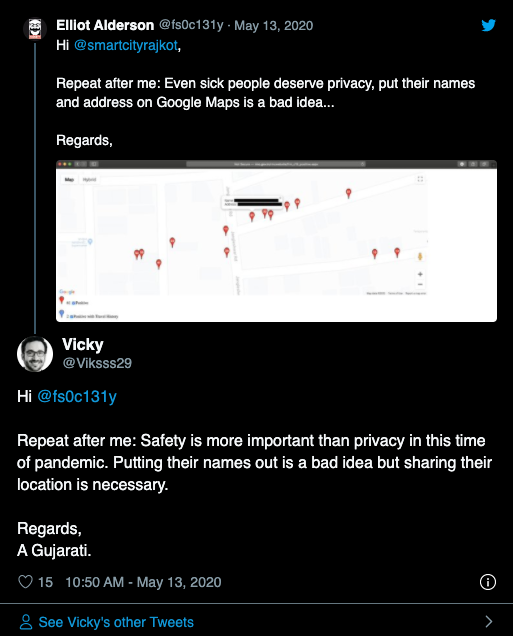
Task: Open the embedded map screenshot image
Action: pos(276,241)
